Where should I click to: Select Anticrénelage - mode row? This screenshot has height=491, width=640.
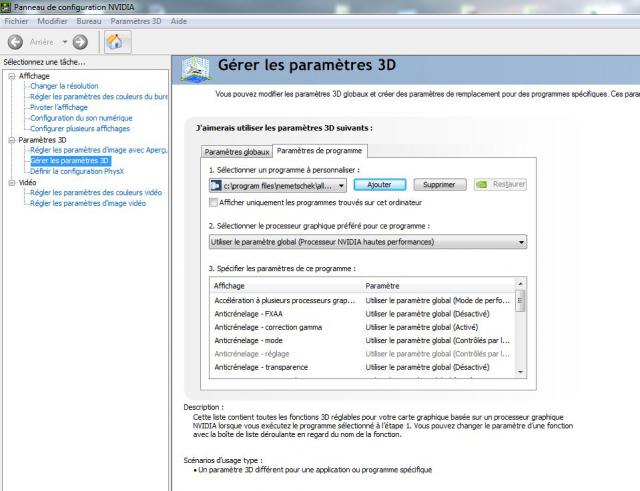coord(362,340)
